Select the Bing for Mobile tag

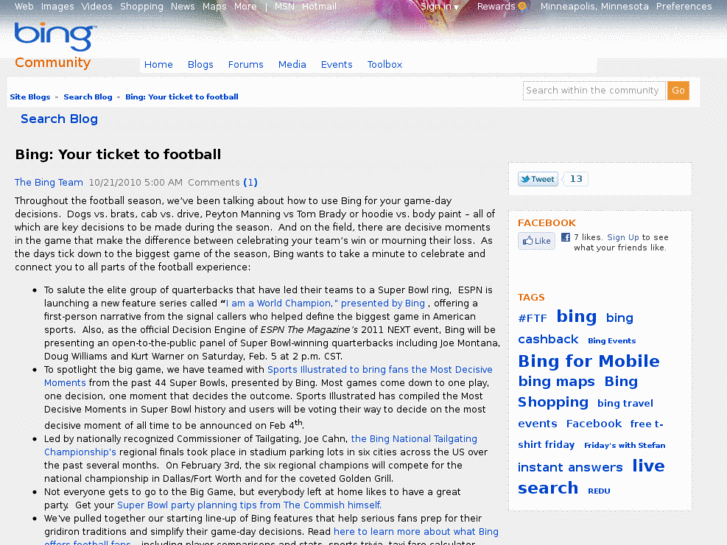pos(588,361)
